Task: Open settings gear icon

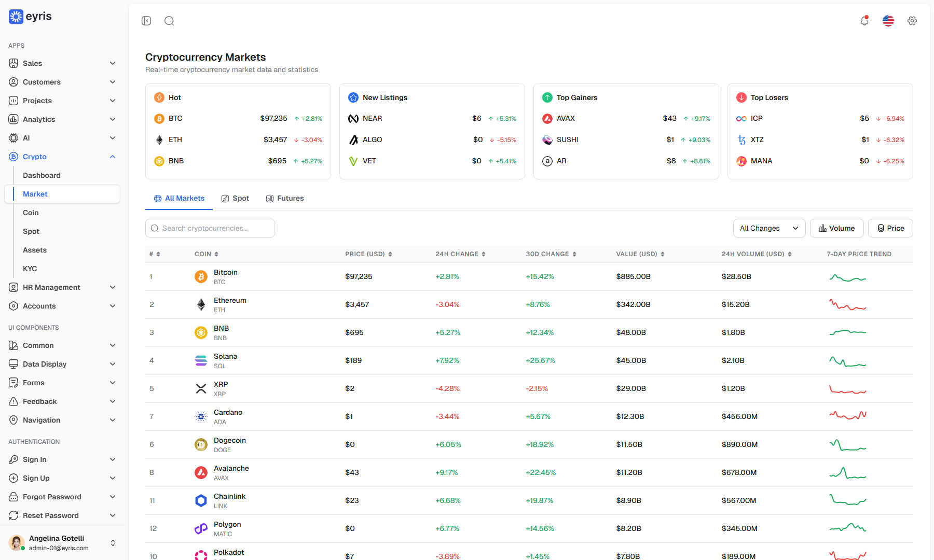Action: (x=912, y=21)
